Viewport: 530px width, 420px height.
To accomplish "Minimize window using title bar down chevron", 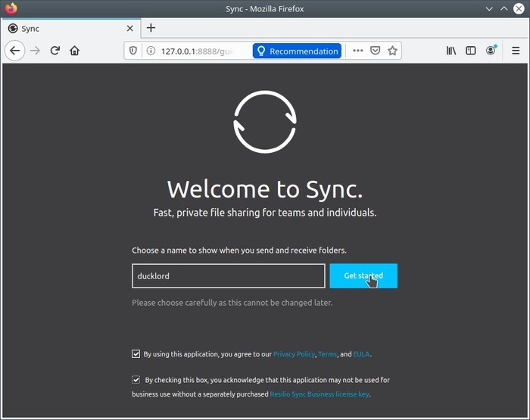I will pos(489,9).
